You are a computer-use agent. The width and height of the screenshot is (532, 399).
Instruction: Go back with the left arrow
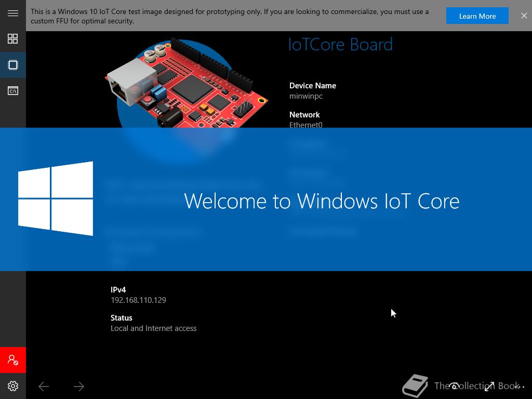tap(44, 387)
